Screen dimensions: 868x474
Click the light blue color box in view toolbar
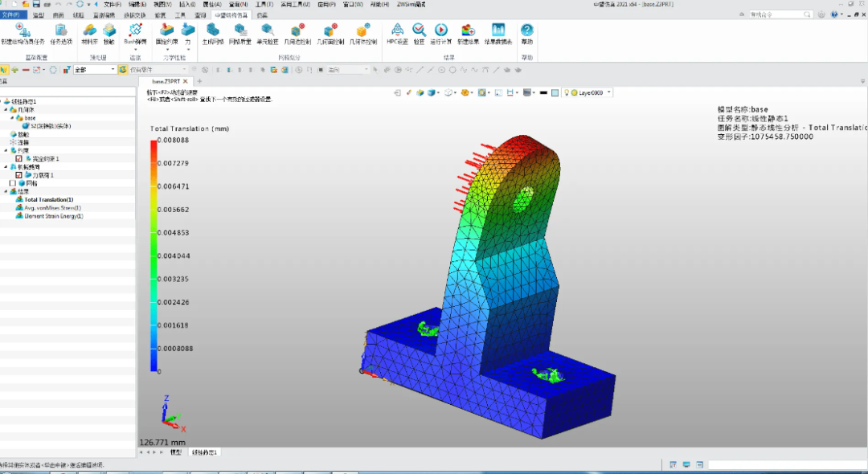coord(555,93)
